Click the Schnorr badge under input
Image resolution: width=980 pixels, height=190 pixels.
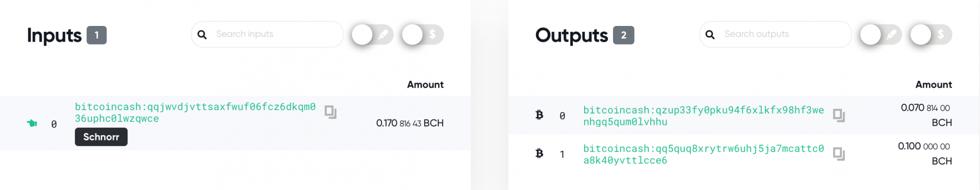point(101,137)
